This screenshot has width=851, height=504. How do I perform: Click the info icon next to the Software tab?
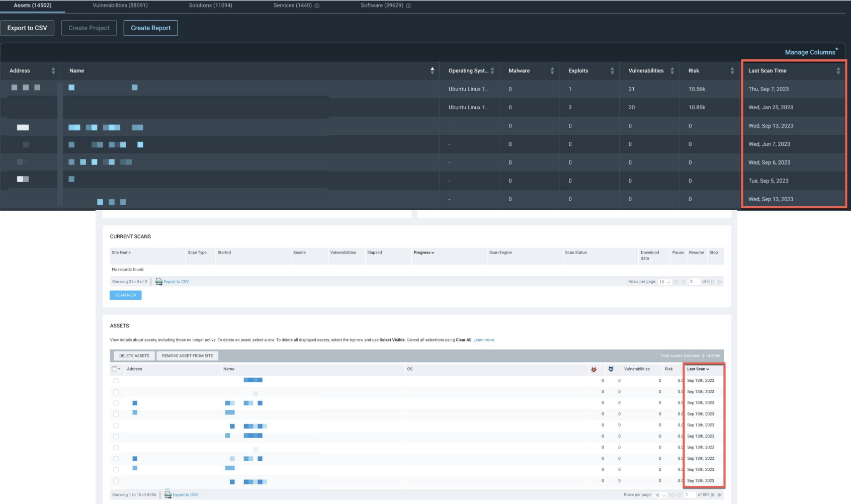[x=408, y=6]
